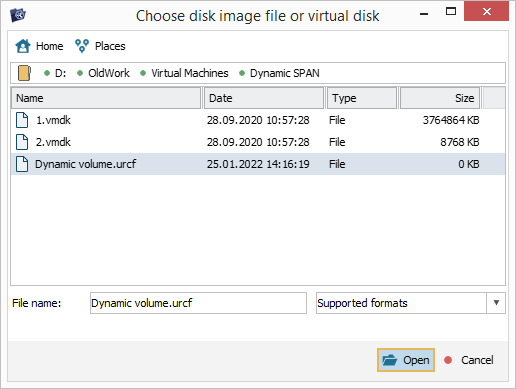Viewport: 516px width, 389px height.
Task: Select Dynamic SPAN breadcrumb segment
Action: [285, 73]
